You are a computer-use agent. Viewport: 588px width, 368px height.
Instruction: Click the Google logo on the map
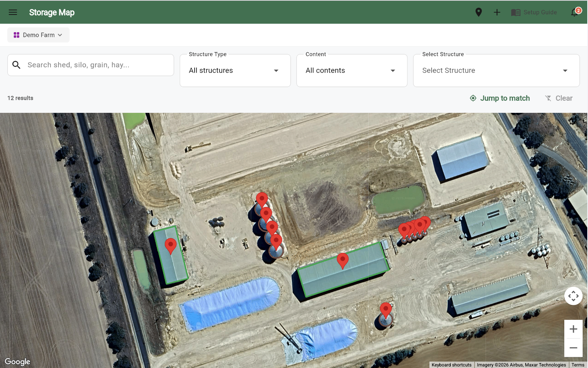pos(18,361)
